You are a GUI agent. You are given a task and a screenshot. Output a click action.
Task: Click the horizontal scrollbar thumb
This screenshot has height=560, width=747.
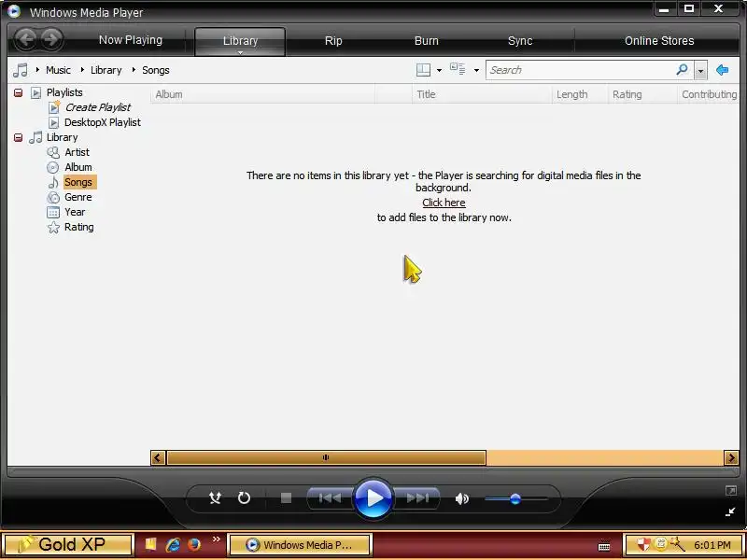point(326,457)
